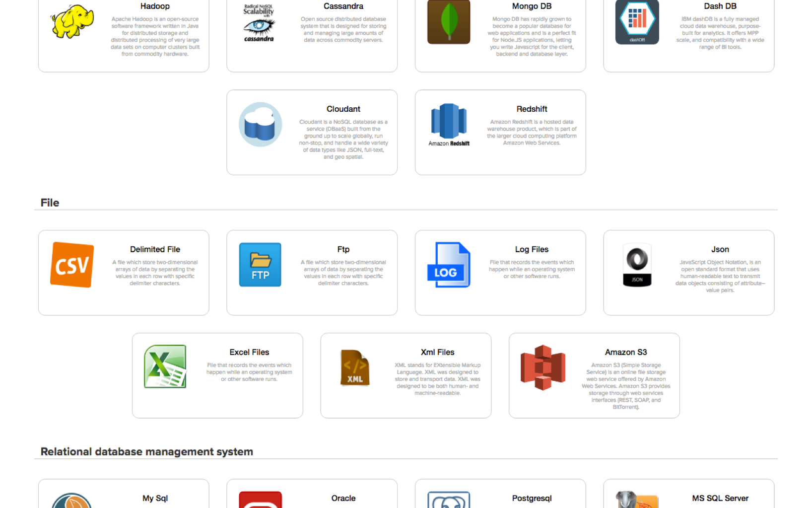Choose the blue FTP folder icon
Image resolution: width=812 pixels, height=508 pixels.
click(x=260, y=265)
